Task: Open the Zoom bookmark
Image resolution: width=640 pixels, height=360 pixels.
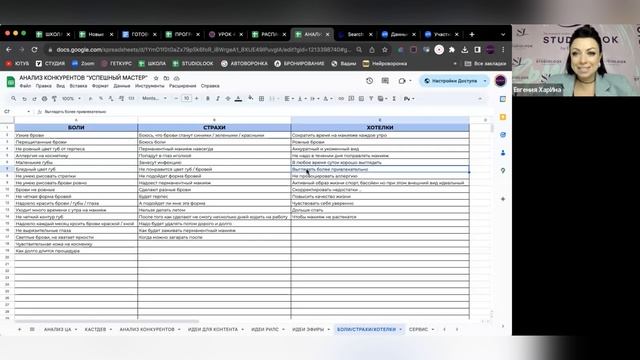Action: click(x=83, y=64)
